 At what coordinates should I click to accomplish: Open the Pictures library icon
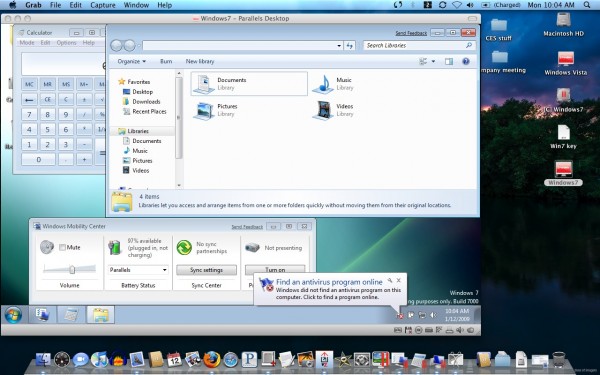[x=203, y=110]
